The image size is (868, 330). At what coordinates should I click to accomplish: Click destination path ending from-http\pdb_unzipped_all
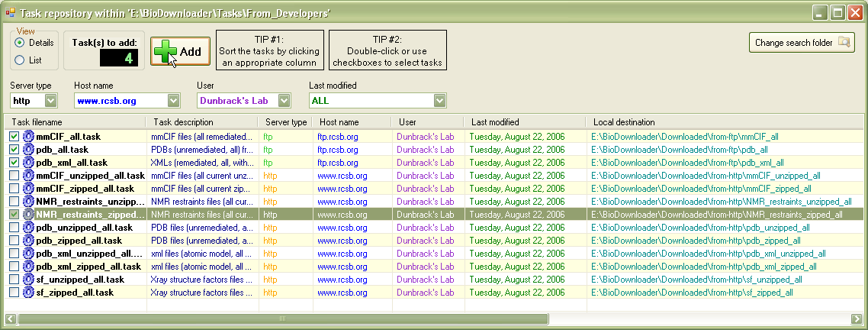[700, 228]
